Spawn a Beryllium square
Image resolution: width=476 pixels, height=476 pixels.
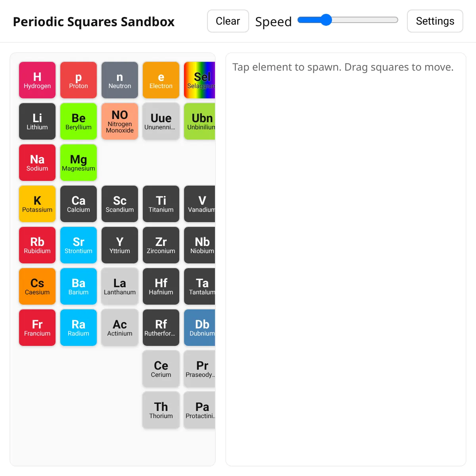(79, 121)
